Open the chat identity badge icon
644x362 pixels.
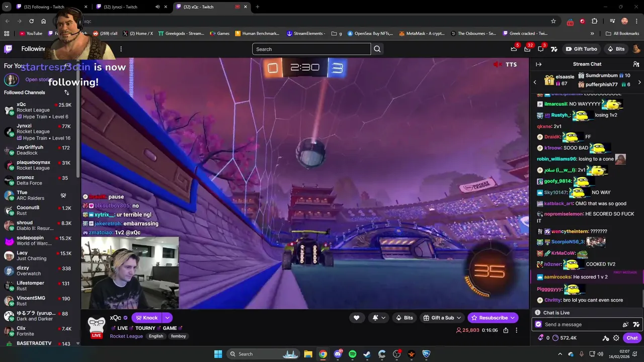pos(538,325)
